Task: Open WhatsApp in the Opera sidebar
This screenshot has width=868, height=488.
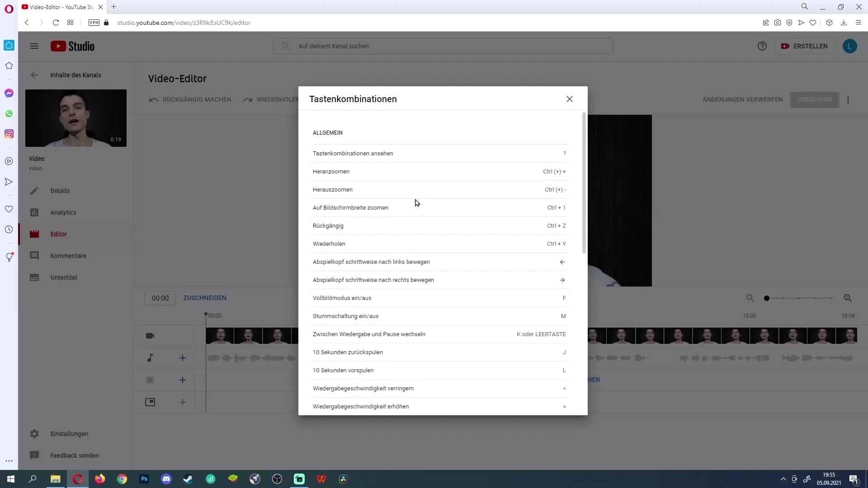Action: pos(9,113)
